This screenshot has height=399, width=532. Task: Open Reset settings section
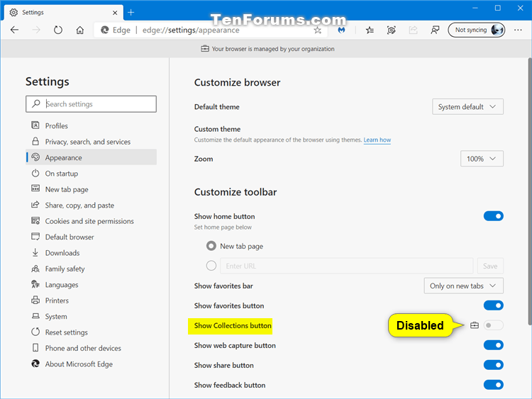coord(91,332)
